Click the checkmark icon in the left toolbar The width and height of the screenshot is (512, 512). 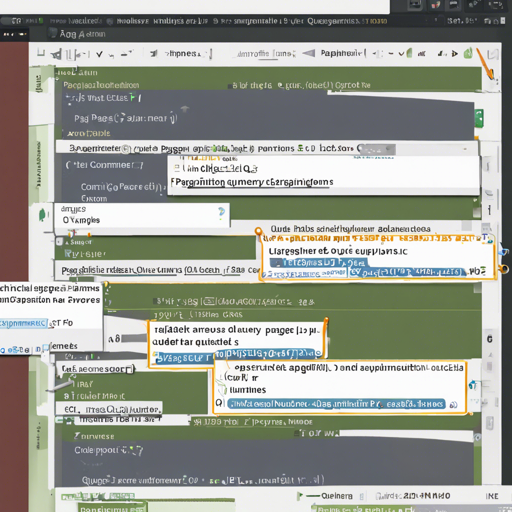point(99,54)
